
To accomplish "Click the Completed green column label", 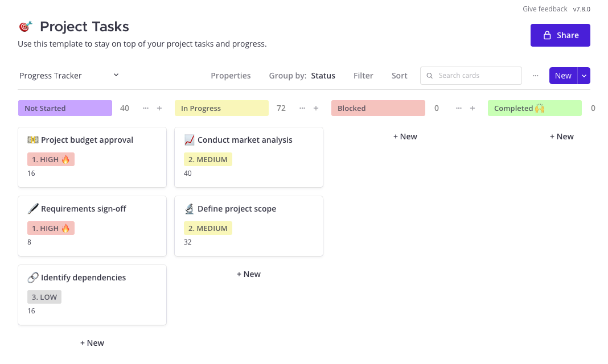I will click(x=535, y=108).
